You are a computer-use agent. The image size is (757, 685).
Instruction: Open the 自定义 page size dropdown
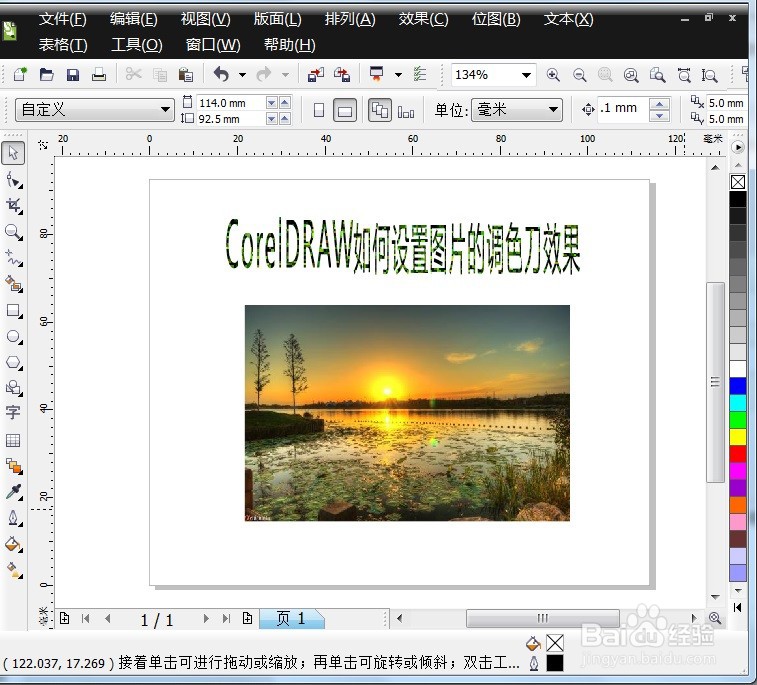(165, 110)
